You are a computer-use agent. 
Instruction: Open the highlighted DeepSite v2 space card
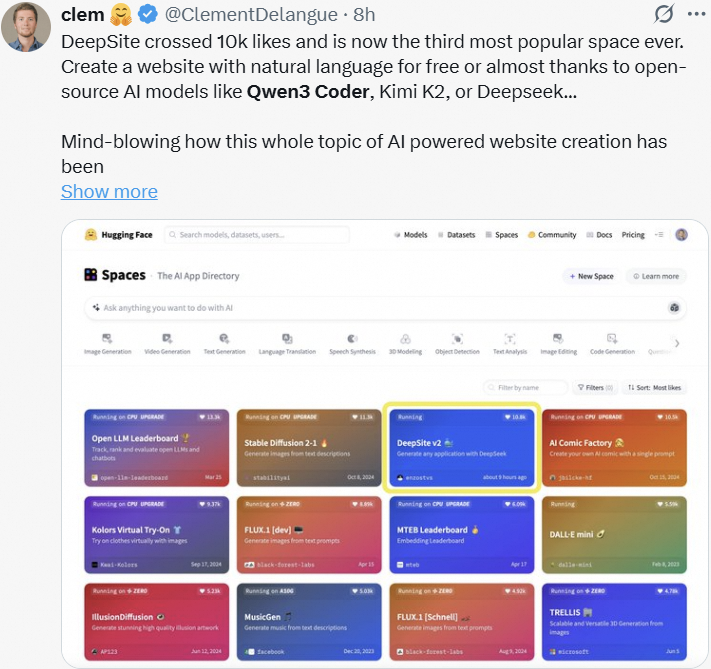pos(462,447)
